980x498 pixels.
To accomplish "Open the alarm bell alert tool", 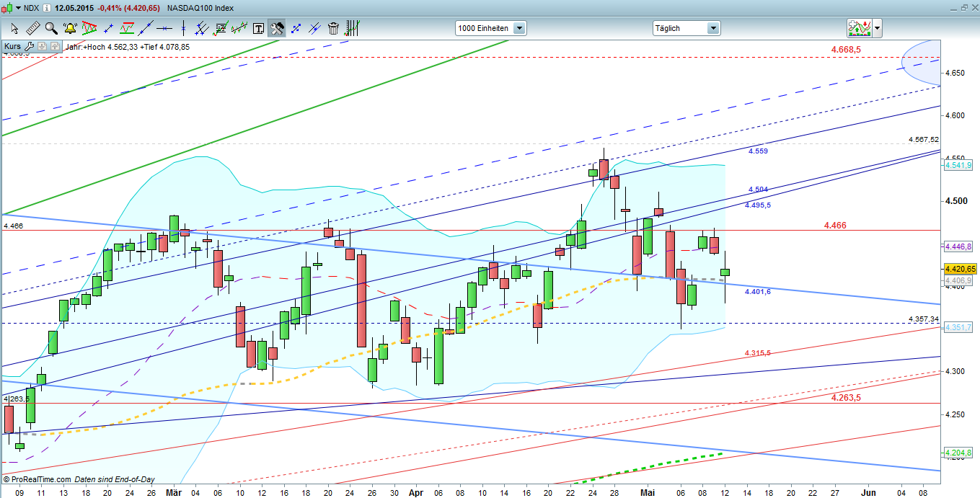I will [x=70, y=28].
